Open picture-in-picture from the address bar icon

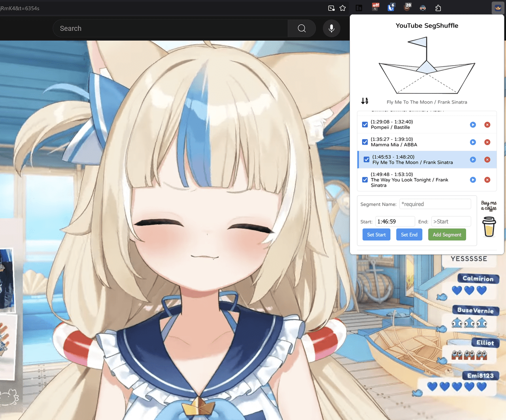pyautogui.click(x=331, y=8)
